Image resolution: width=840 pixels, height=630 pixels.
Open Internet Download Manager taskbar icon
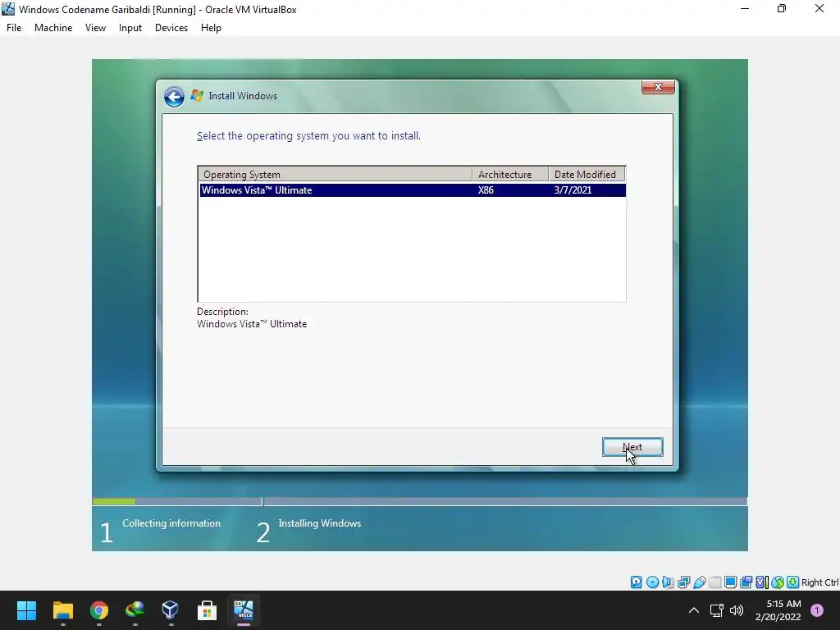pyautogui.click(x=135, y=610)
